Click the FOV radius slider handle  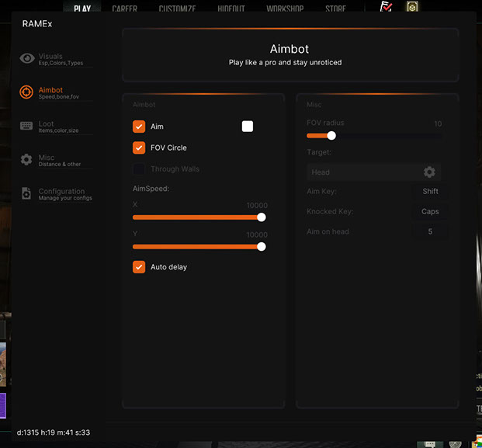click(x=331, y=135)
